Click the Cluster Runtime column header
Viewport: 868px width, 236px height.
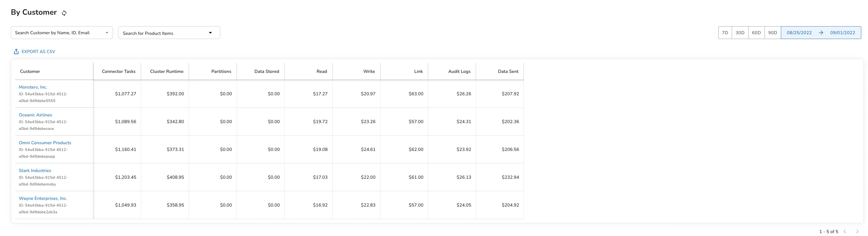165,71
